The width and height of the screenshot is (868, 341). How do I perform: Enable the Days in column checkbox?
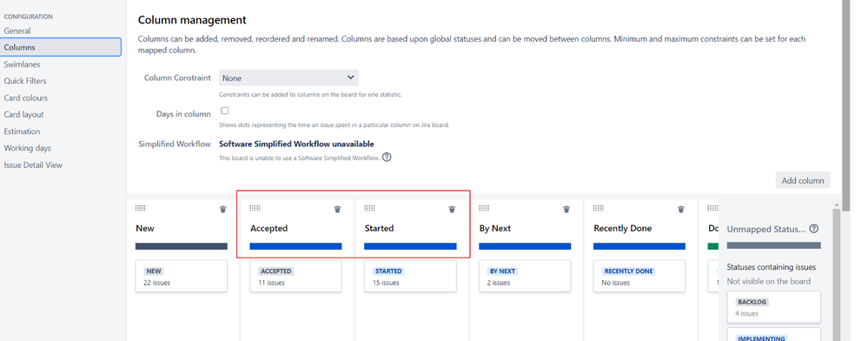point(225,110)
